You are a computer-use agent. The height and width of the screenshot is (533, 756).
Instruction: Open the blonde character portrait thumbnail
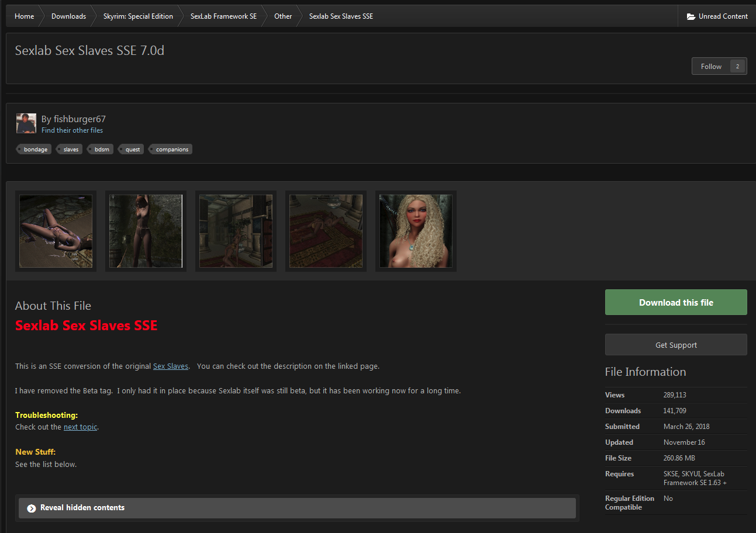point(416,231)
